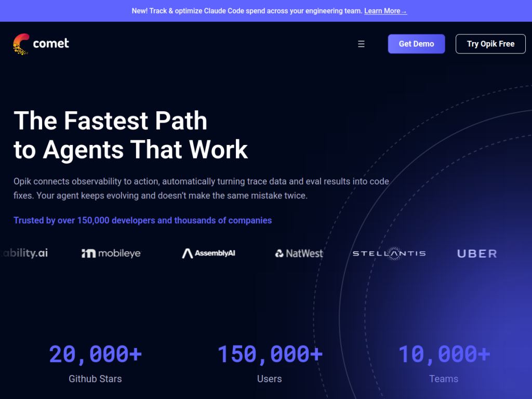This screenshot has width=532, height=399.
Task: Click the Comet logo
Action: pyautogui.click(x=41, y=44)
